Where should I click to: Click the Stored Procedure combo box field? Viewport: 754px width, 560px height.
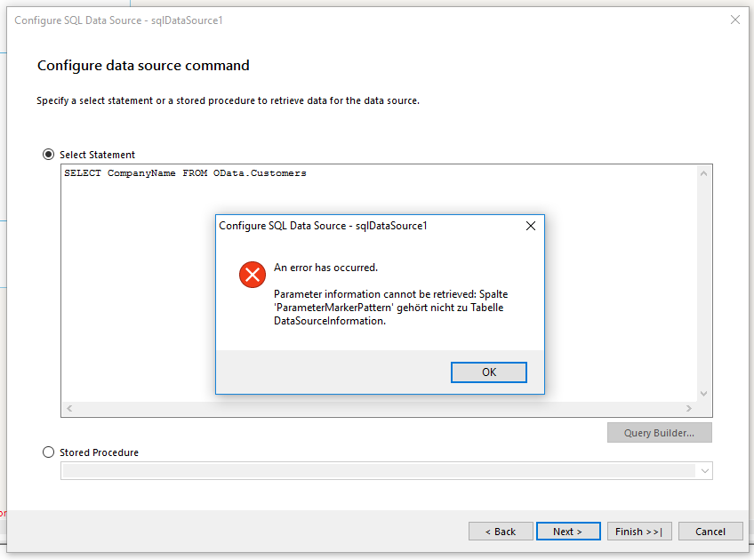pyautogui.click(x=379, y=471)
